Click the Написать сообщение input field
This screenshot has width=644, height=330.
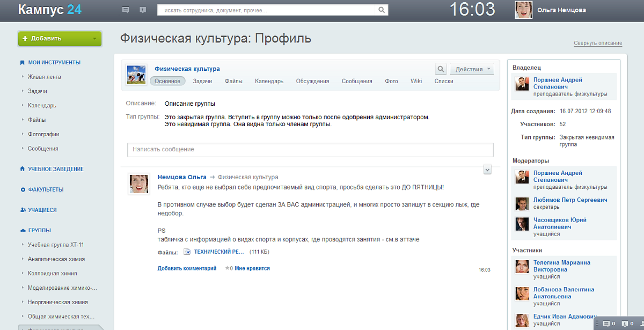click(310, 149)
